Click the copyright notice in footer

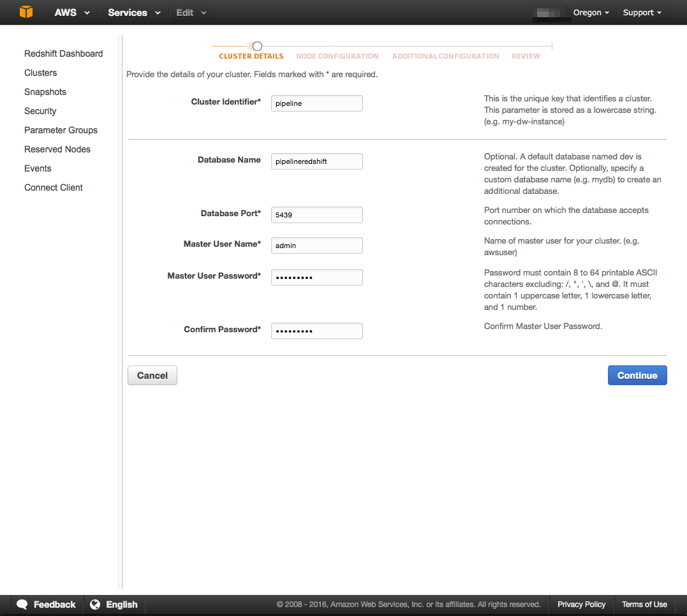click(x=409, y=605)
